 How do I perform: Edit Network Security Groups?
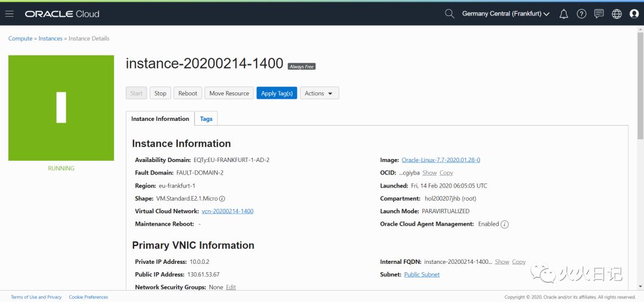[231, 287]
